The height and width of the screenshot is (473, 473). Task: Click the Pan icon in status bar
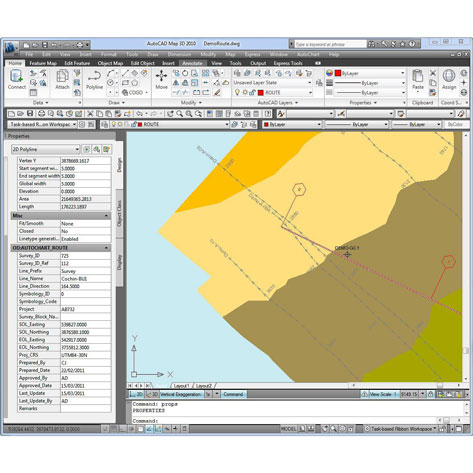pos(325,429)
